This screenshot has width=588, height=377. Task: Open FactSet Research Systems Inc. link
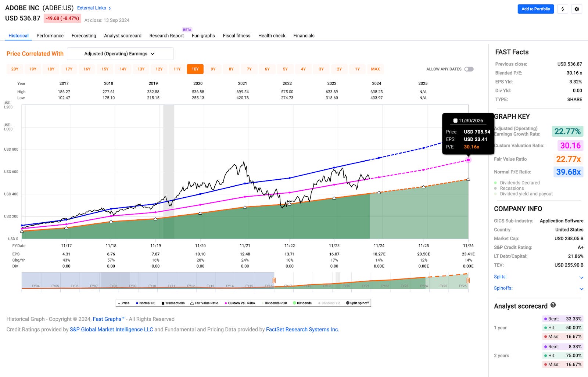[302, 330]
